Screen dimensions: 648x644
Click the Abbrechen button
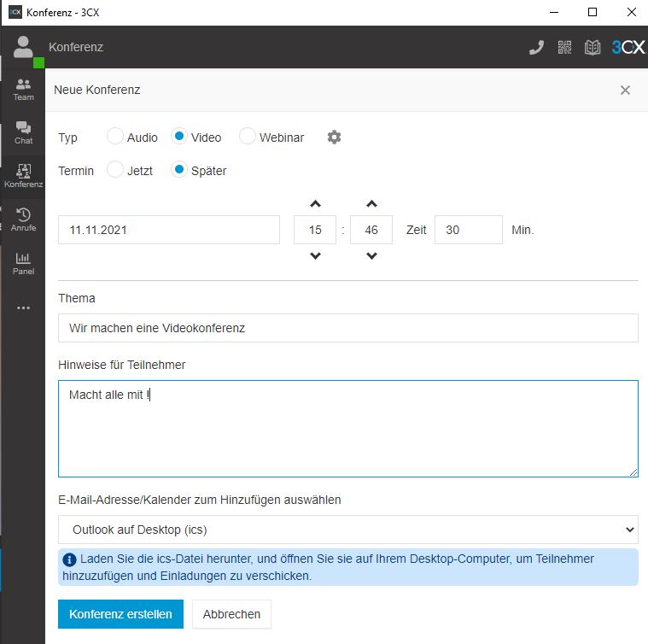click(x=231, y=614)
